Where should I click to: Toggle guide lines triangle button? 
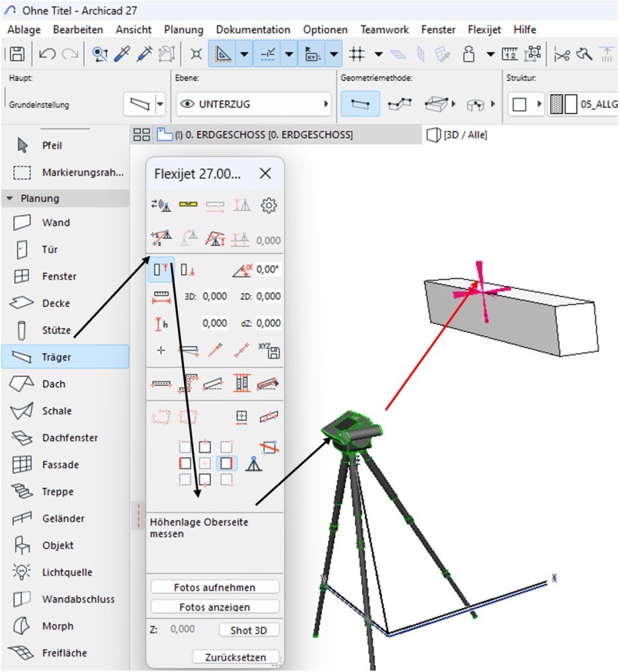pos(222,54)
